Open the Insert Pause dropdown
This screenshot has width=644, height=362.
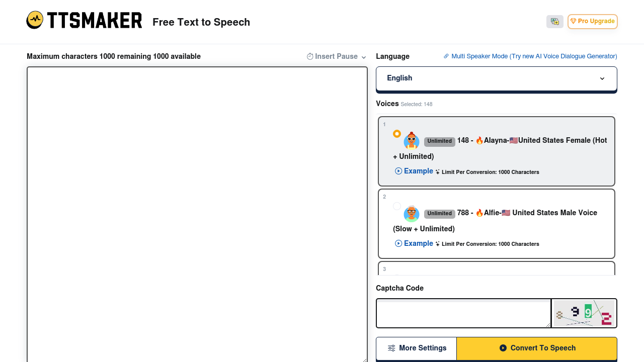pyautogui.click(x=336, y=57)
